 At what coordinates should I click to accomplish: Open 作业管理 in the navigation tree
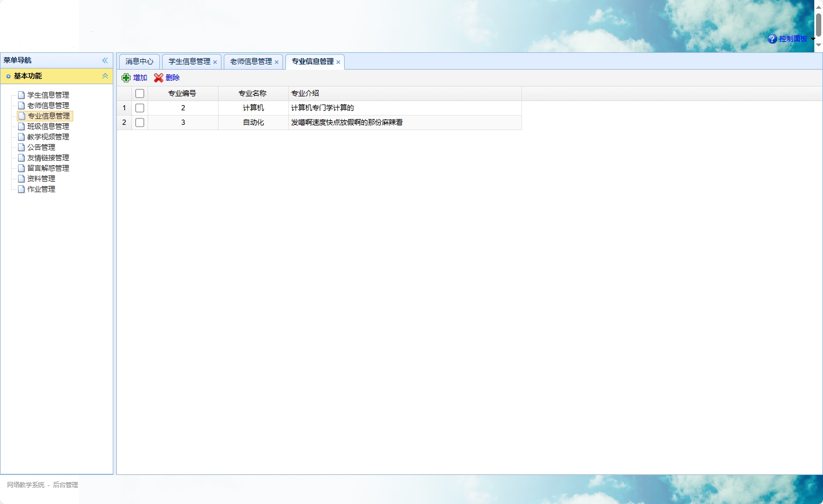(41, 189)
